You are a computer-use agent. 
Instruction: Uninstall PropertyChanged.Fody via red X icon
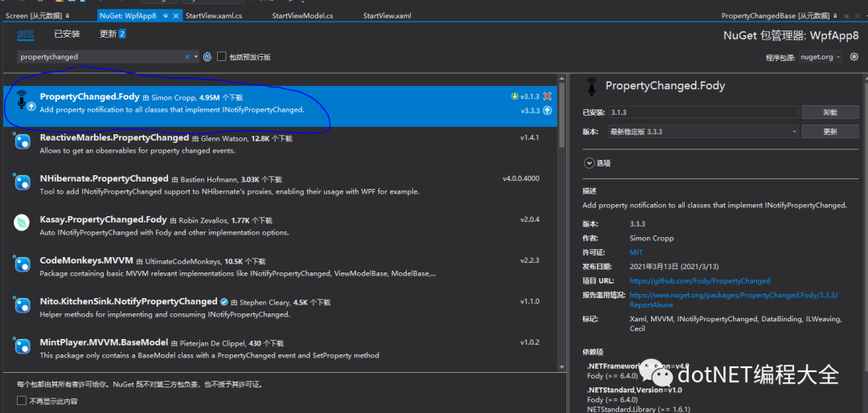tap(547, 96)
